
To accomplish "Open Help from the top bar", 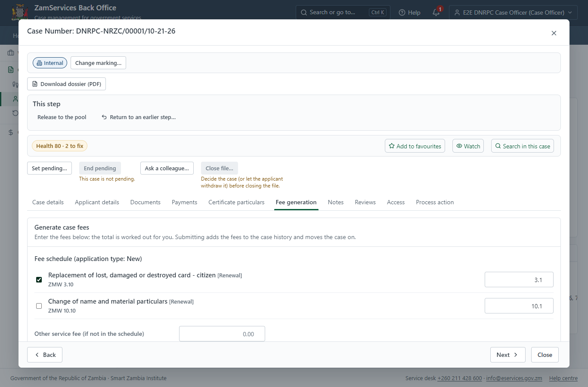I will [x=409, y=12].
